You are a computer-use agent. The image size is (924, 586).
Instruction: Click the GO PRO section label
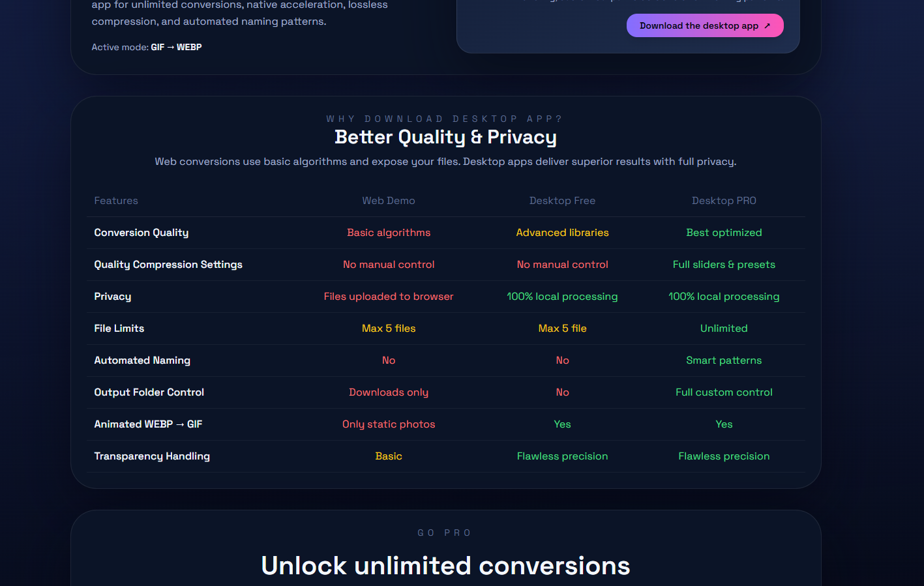[x=445, y=533]
